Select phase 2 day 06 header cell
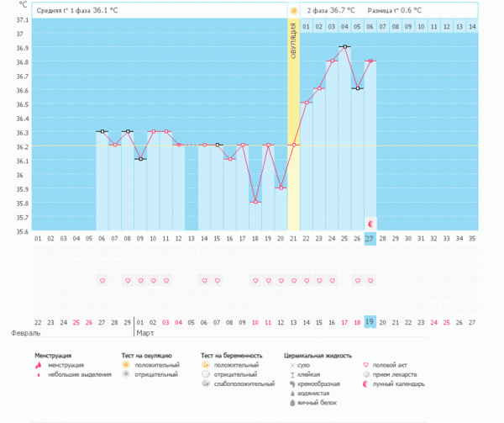This screenshot has height=423, width=504. (x=370, y=27)
